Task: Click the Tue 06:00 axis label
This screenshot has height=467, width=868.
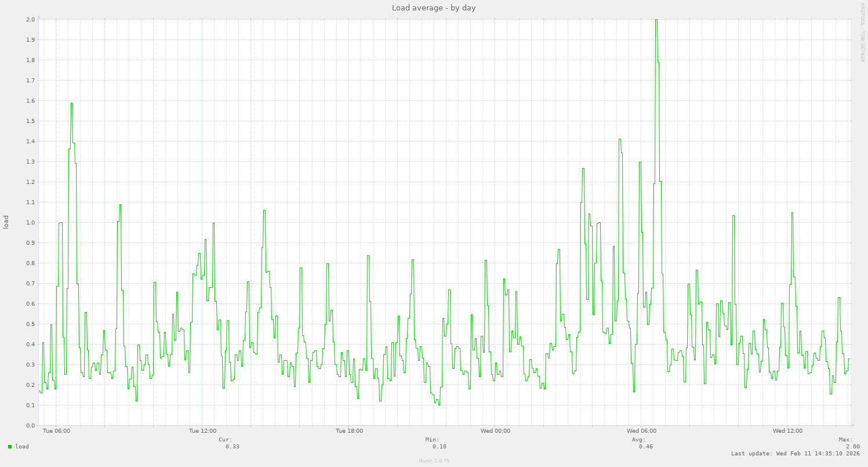Action: coord(56,430)
